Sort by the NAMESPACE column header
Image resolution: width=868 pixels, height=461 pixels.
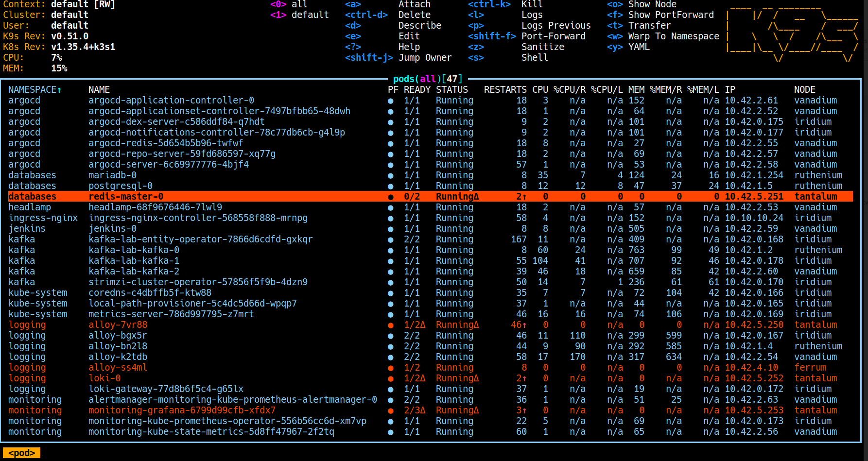pos(35,90)
